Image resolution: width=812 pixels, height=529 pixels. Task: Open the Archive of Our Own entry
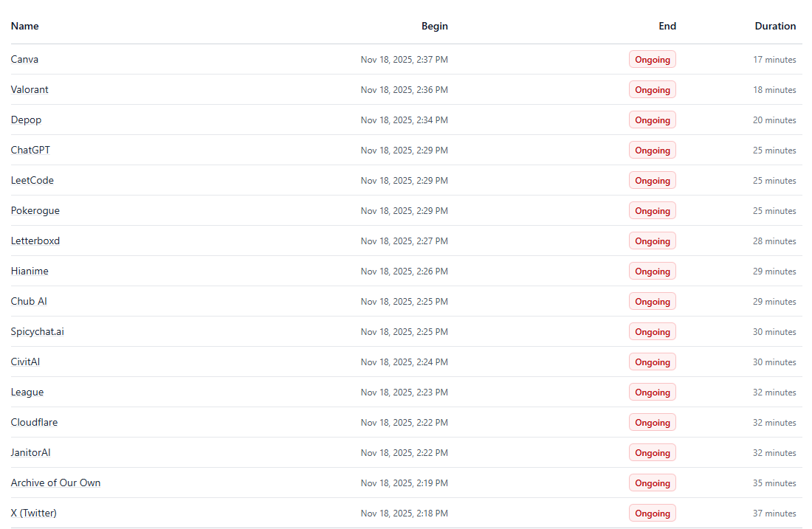coord(55,483)
